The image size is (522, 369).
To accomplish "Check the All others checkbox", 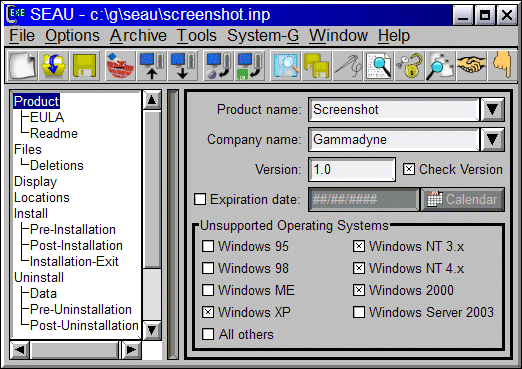I will click(x=208, y=334).
